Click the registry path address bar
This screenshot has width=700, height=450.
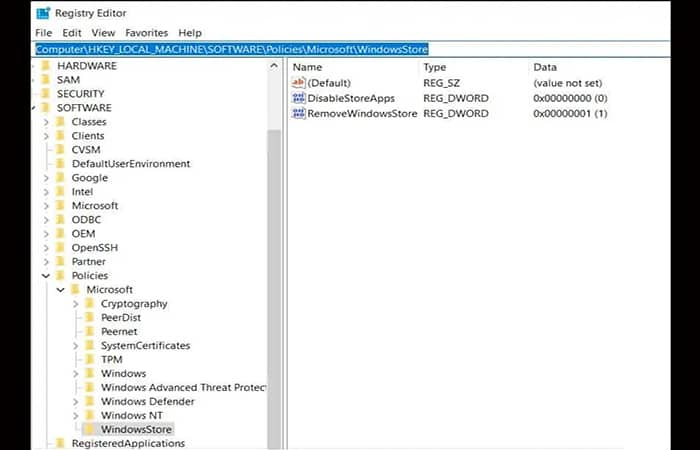(353, 49)
